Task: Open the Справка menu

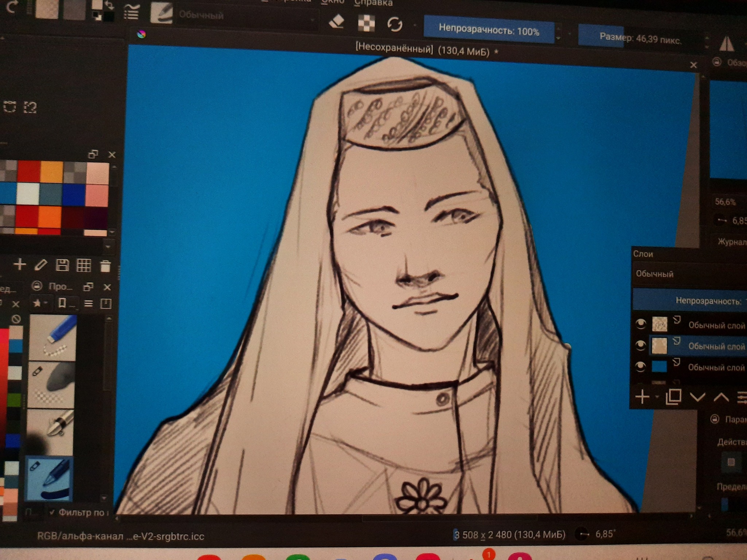Action: pyautogui.click(x=373, y=3)
